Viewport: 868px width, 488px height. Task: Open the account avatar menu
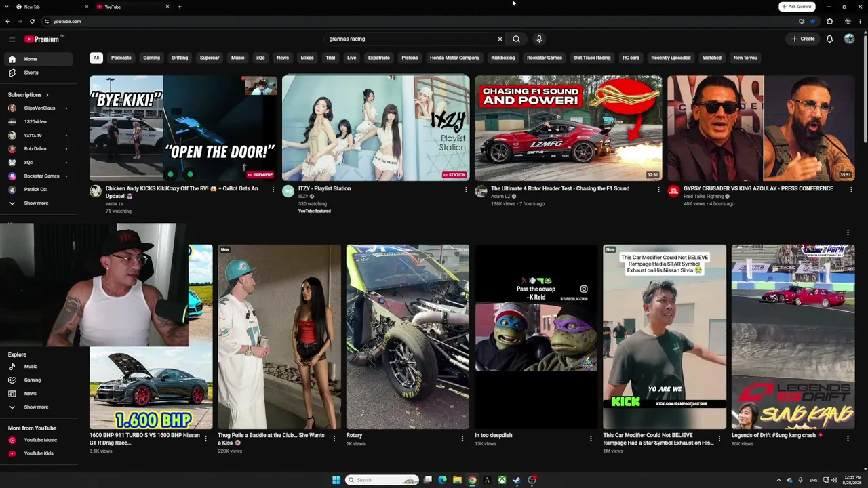(849, 39)
